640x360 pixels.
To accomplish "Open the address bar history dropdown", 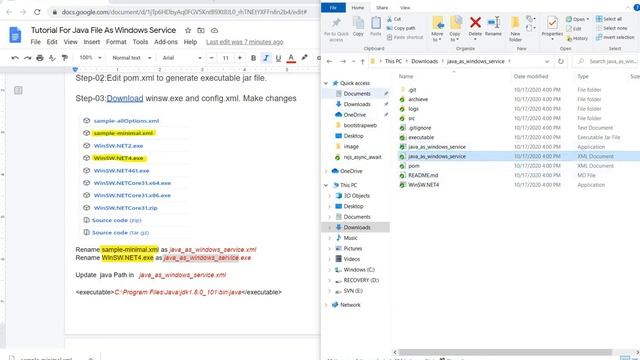I will (x=547, y=61).
